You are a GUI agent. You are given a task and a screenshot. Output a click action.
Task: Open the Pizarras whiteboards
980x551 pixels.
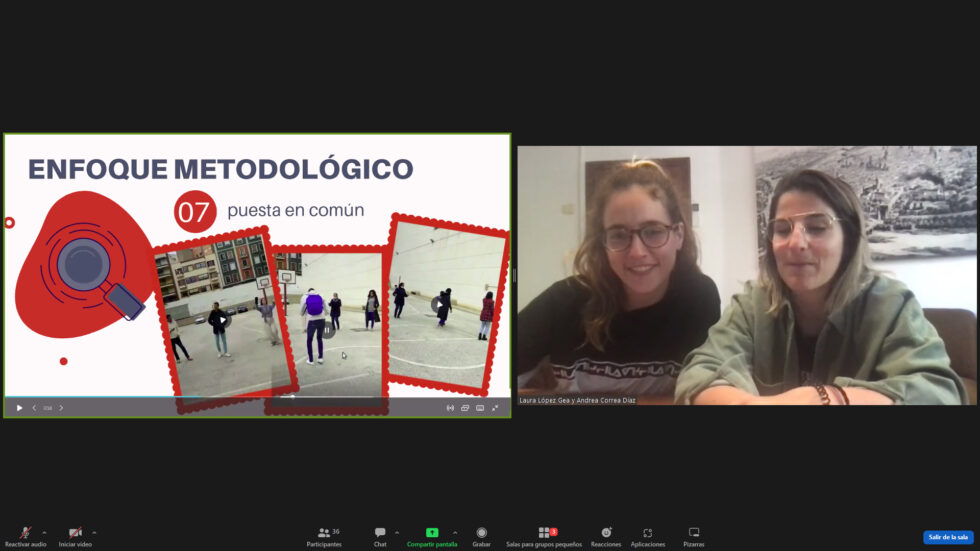[x=694, y=534]
